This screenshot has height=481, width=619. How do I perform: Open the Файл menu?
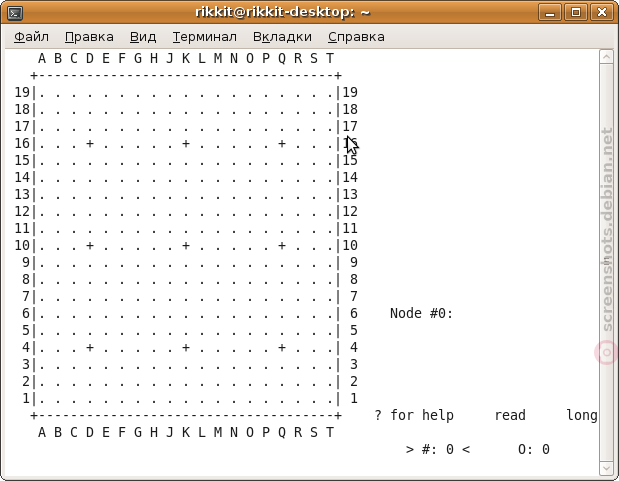point(31,37)
